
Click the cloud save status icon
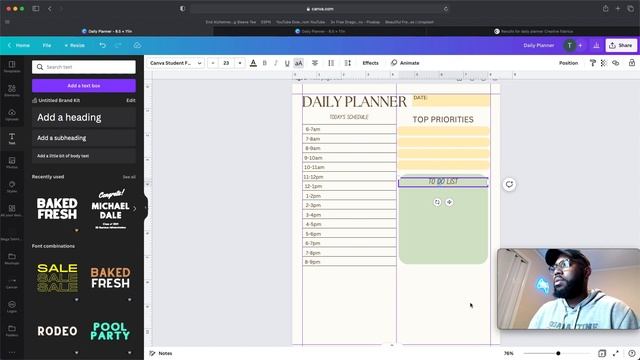(138, 45)
